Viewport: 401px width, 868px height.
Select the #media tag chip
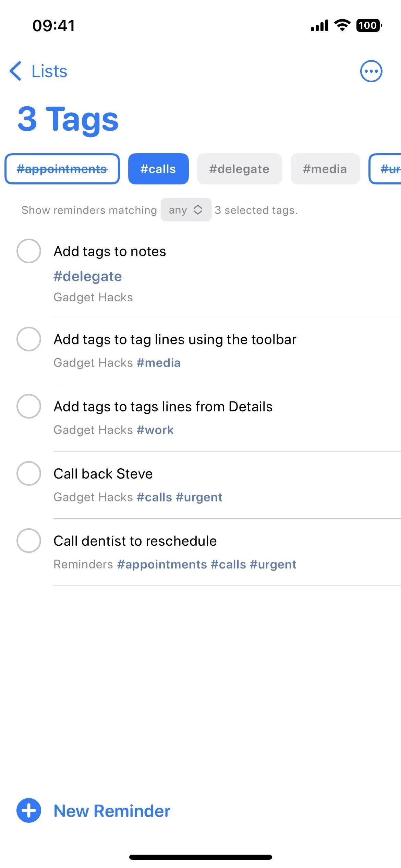coord(325,169)
